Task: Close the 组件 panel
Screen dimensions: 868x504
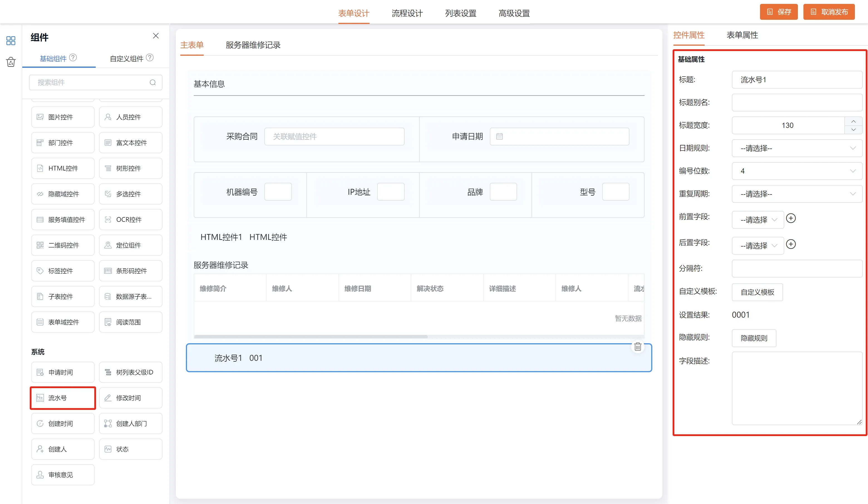Action: coord(156,36)
